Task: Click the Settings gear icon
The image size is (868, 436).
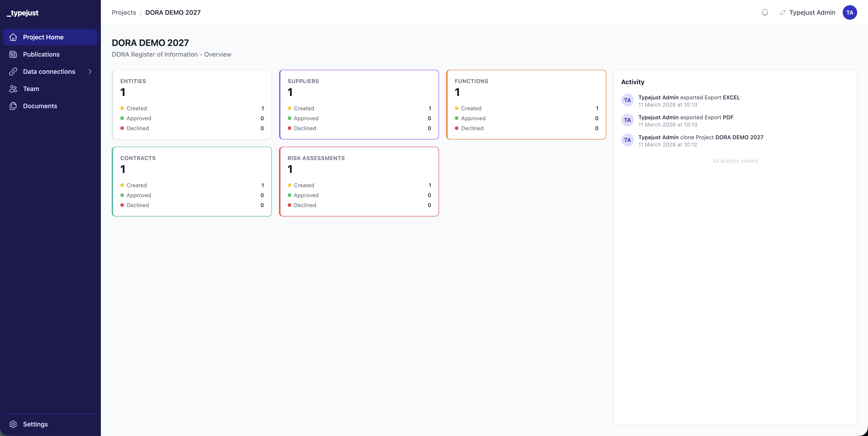Action: point(13,424)
